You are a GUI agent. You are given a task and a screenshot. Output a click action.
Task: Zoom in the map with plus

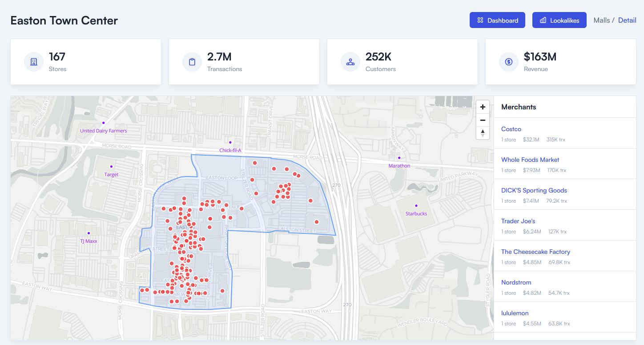(x=483, y=107)
